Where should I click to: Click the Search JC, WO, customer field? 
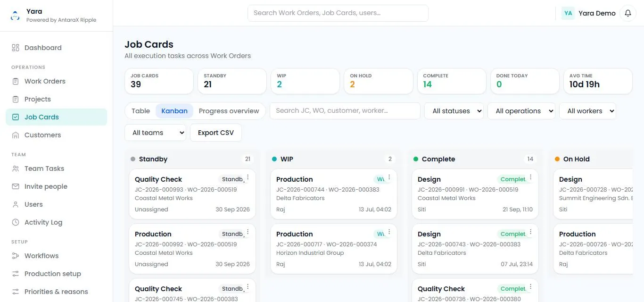point(345,111)
